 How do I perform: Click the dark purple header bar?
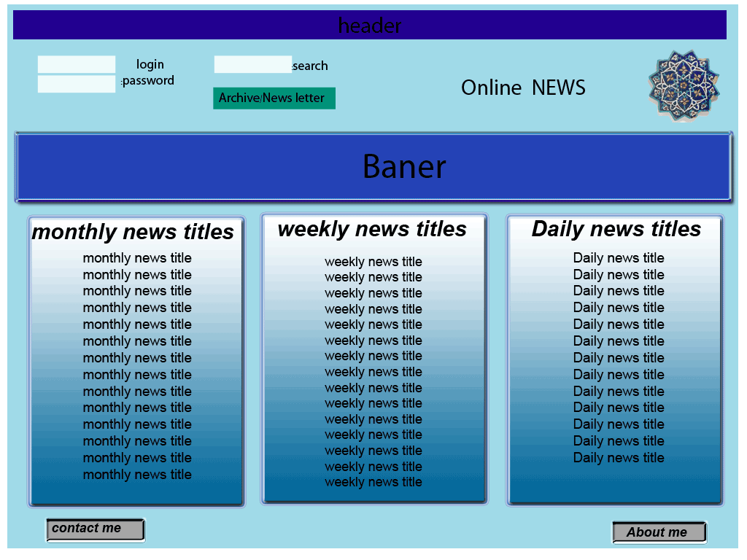coord(370,26)
